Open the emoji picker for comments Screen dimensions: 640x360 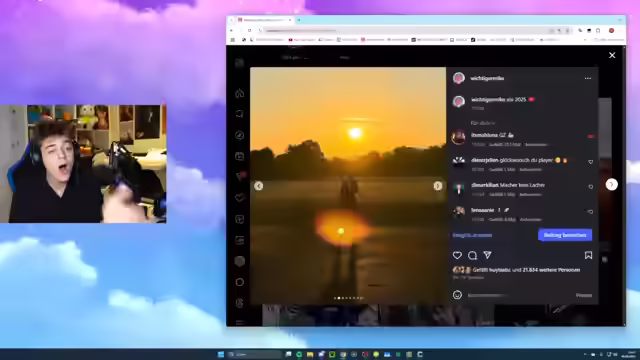(x=457, y=295)
